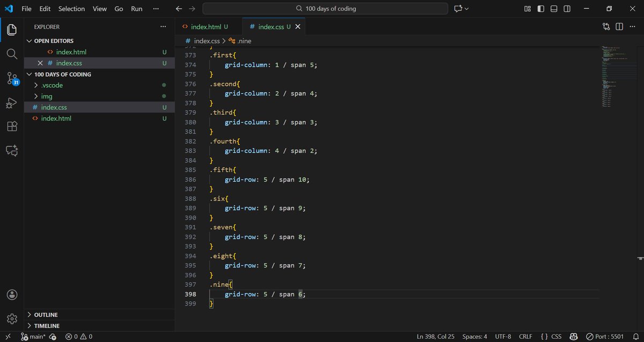Change end of line sequence CRLF
Screen dimensions: 644x342
coord(525,337)
